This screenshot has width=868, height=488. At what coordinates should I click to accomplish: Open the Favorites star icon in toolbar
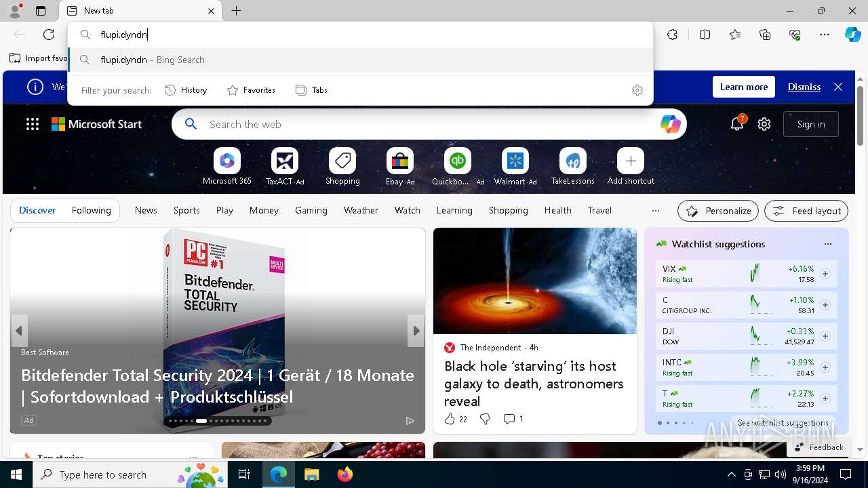(x=735, y=35)
